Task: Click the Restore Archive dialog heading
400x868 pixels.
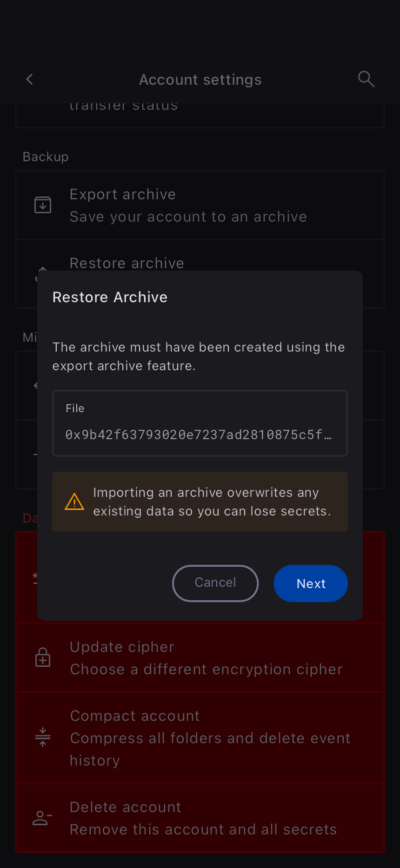Action: pyautogui.click(x=110, y=297)
